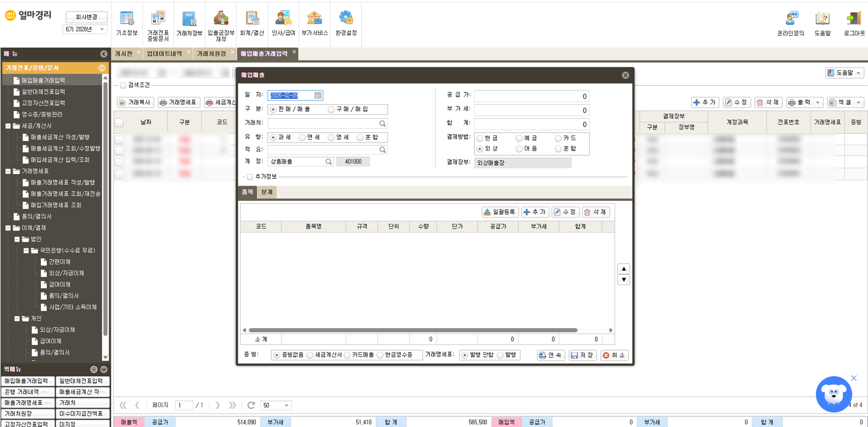The height and width of the screenshot is (427, 868).
Task: Open the quick menu settings gear icon
Action: click(94, 370)
